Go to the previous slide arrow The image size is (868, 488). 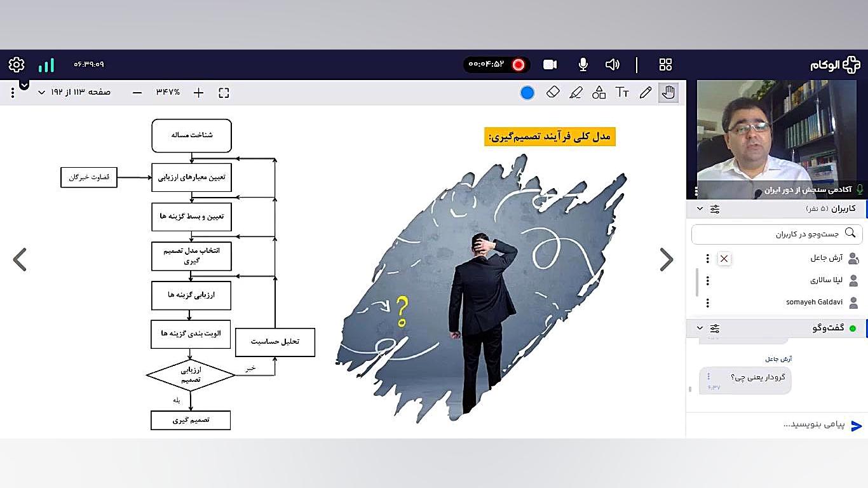(20, 259)
